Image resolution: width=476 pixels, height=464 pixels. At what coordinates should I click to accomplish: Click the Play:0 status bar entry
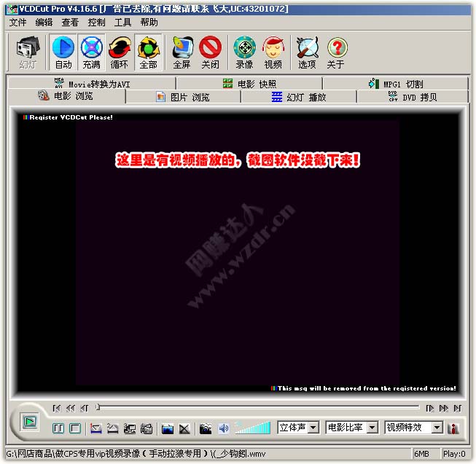[454, 454]
